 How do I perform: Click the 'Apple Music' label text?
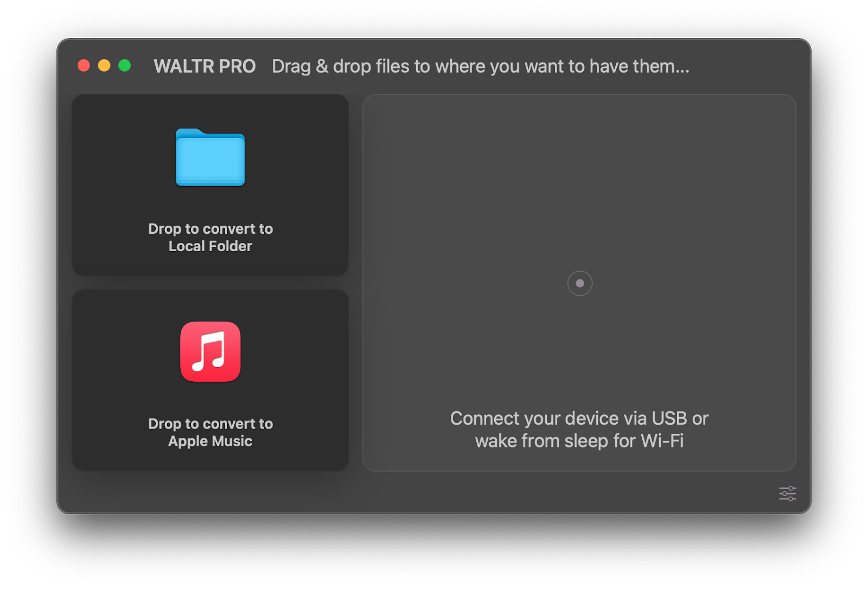(x=210, y=441)
